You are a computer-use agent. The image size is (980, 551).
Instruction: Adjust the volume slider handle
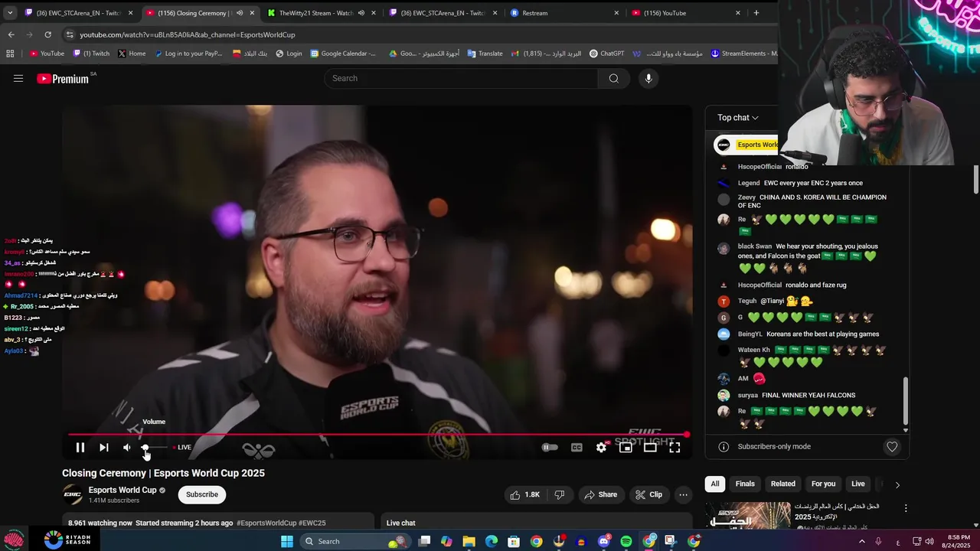tap(145, 448)
